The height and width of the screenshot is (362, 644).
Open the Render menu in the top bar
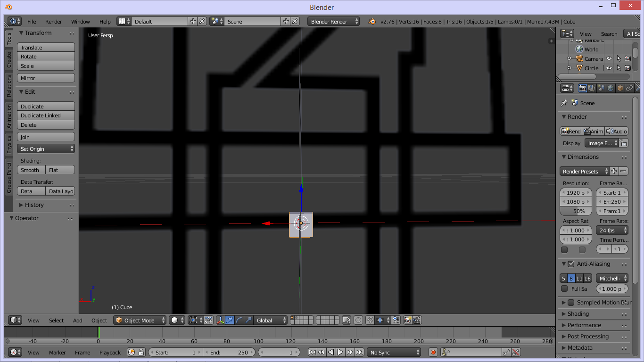tap(53, 21)
